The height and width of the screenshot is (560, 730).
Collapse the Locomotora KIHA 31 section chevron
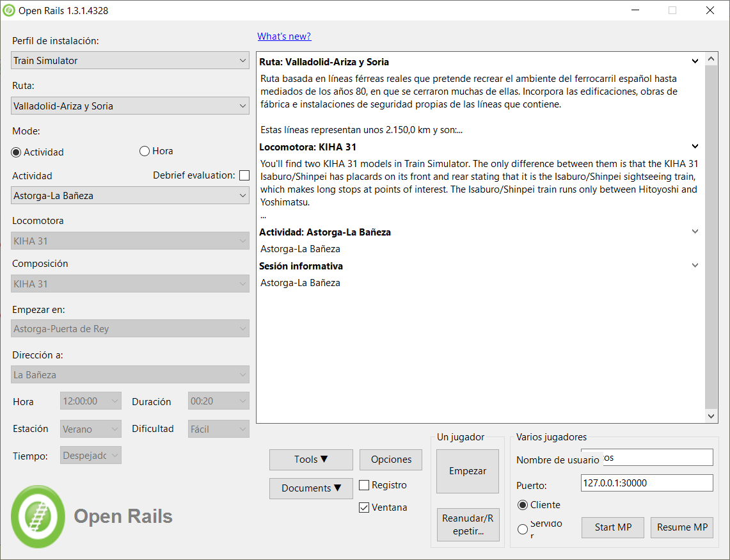click(x=695, y=147)
